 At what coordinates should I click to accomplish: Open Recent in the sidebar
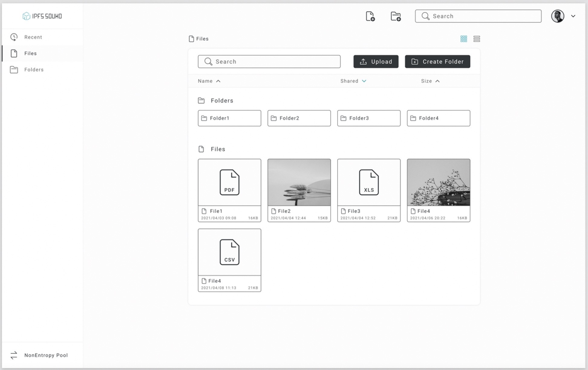click(x=33, y=37)
